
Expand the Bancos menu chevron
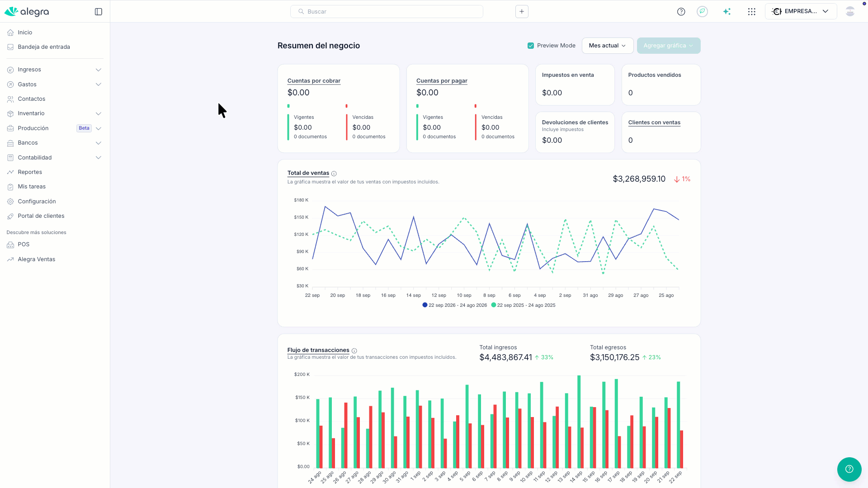tap(99, 143)
